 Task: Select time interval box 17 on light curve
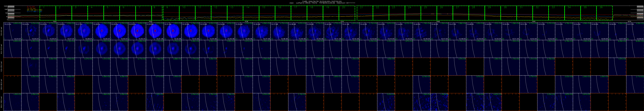(x=299, y=13)
